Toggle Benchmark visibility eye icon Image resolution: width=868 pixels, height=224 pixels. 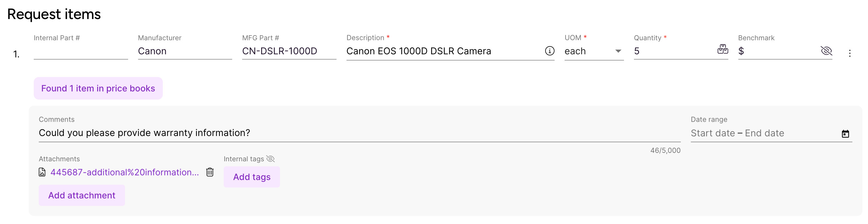tap(826, 51)
